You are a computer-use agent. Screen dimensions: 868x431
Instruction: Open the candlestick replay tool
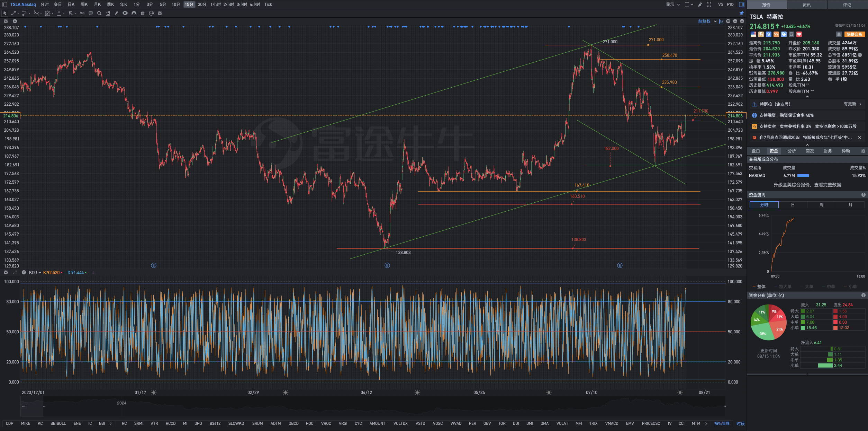pyautogui.click(x=108, y=13)
